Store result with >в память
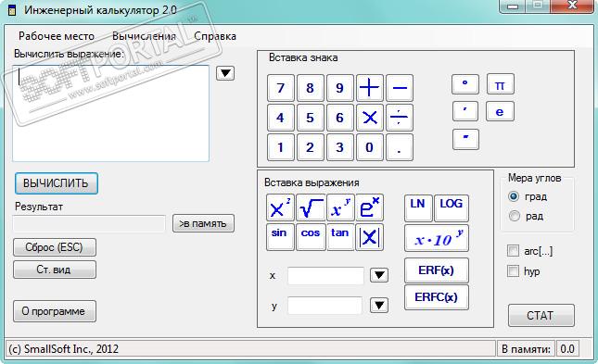Image resolution: width=598 pixels, height=364 pixels. click(x=203, y=223)
